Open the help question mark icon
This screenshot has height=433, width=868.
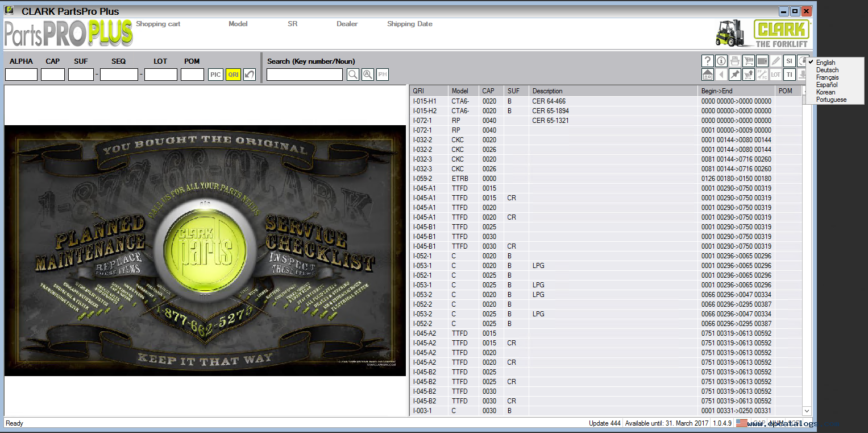pos(708,61)
